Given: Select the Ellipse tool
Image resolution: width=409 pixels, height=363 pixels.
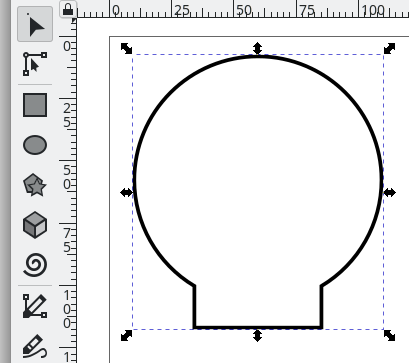Looking at the screenshot, I should (35, 145).
